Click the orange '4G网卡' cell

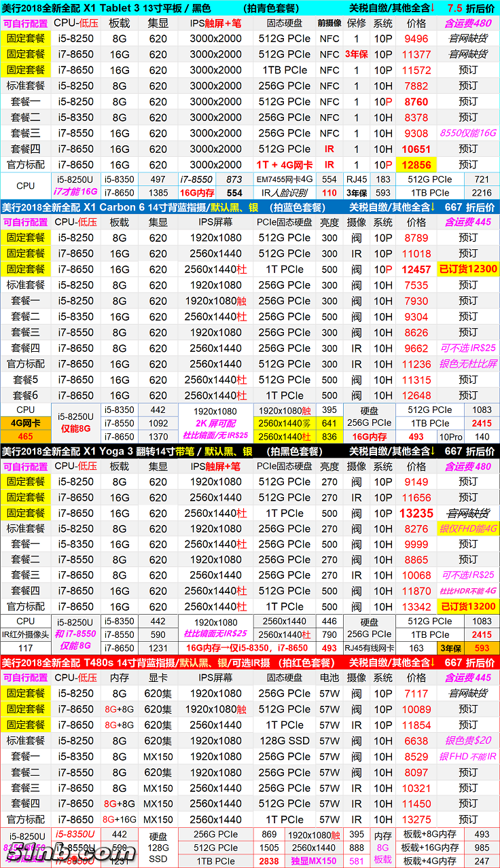click(x=25, y=423)
